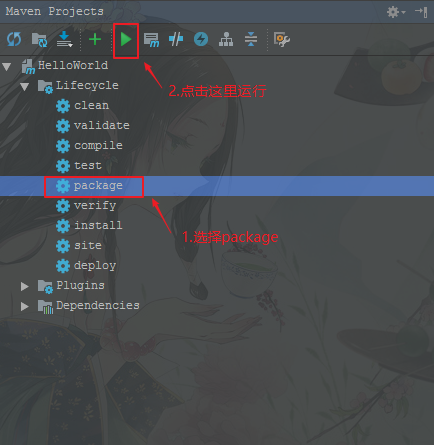Click the HelloWorld Maven module icon
Screen dimensions: 434x445
(x=28, y=67)
